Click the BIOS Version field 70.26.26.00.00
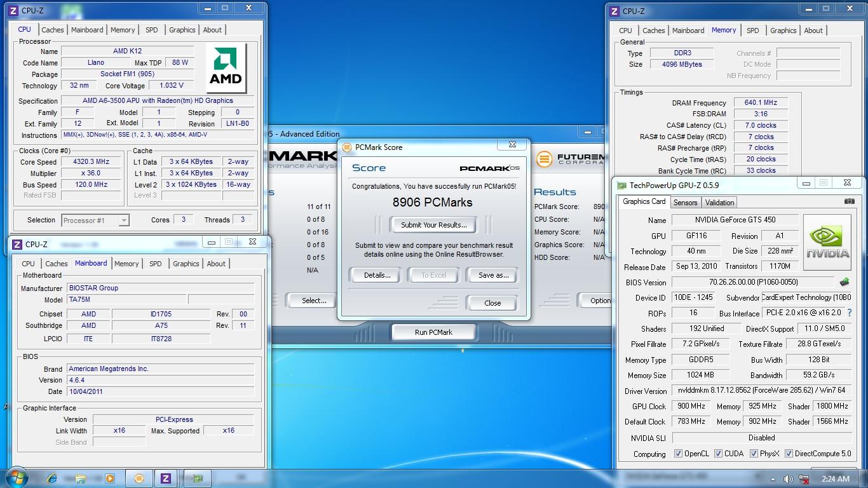The height and width of the screenshot is (488, 868). (752, 282)
